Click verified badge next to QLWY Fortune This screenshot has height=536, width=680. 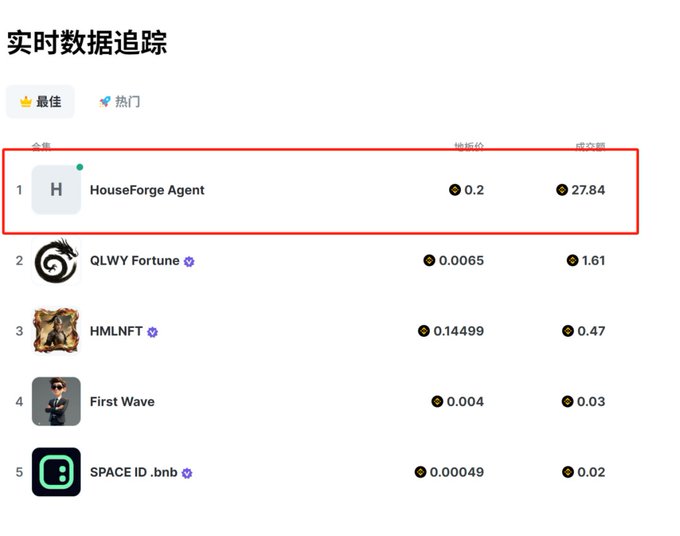point(189,262)
